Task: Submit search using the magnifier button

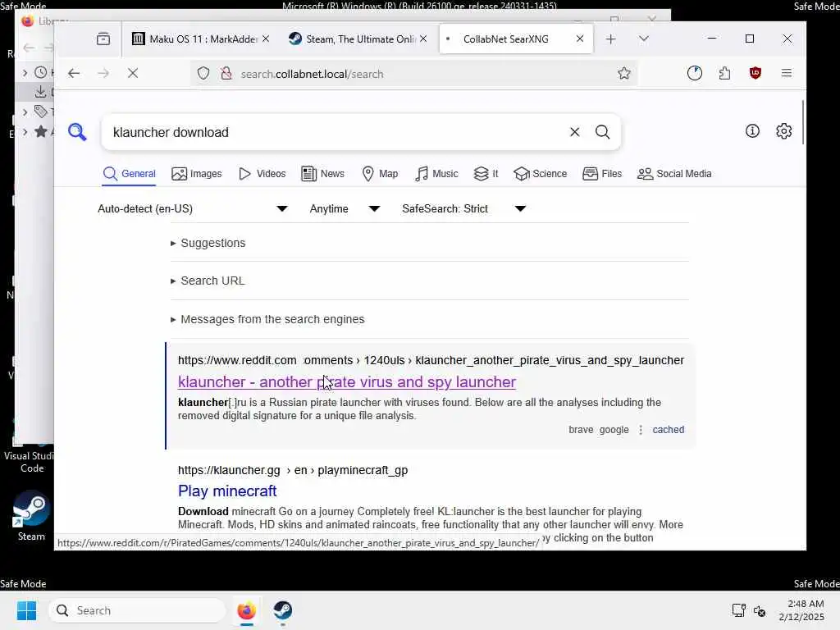Action: pyautogui.click(x=603, y=132)
